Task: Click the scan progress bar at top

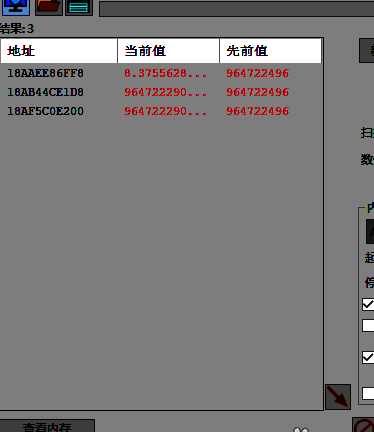Action: pyautogui.click(x=237, y=9)
